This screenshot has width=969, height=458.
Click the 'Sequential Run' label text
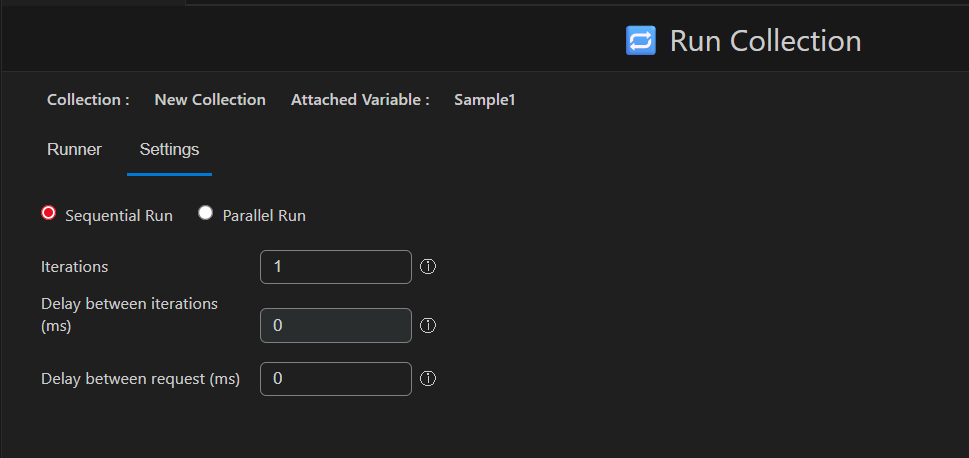(x=119, y=216)
